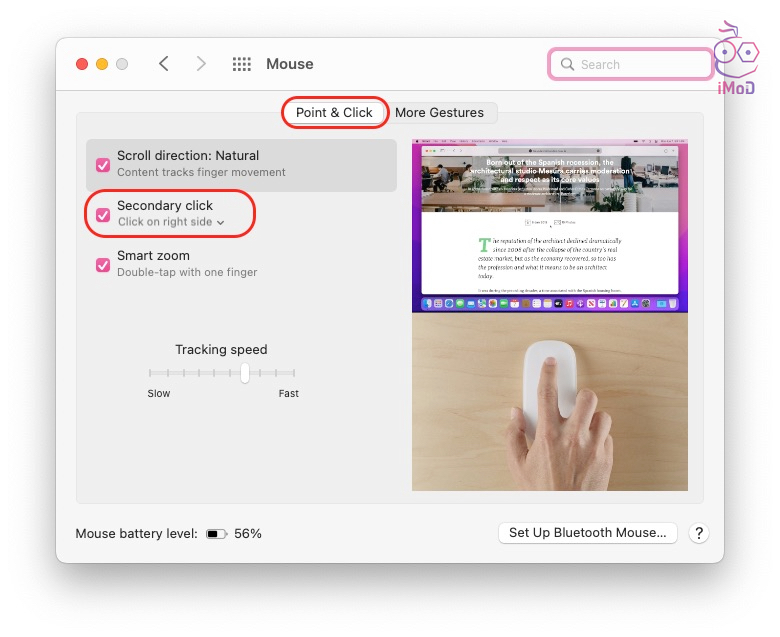
Task: Click the Set Up Bluetooth Mouse button
Action: [587, 533]
